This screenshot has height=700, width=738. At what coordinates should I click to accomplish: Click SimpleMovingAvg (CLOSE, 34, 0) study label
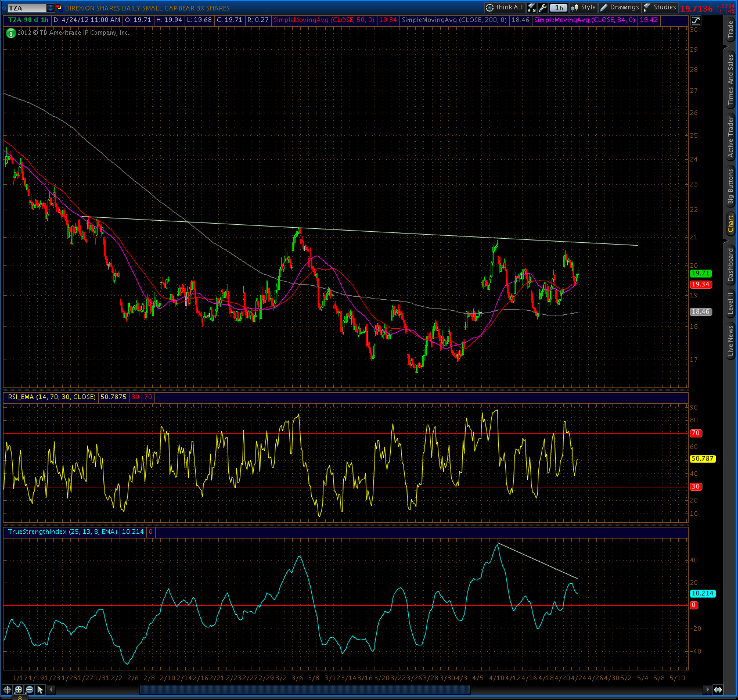pyautogui.click(x=585, y=20)
